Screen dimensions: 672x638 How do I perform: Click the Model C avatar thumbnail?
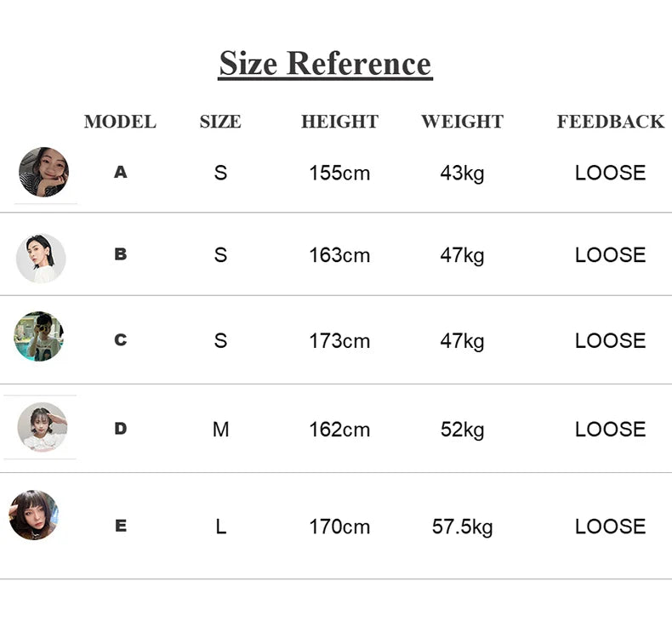pyautogui.click(x=39, y=336)
